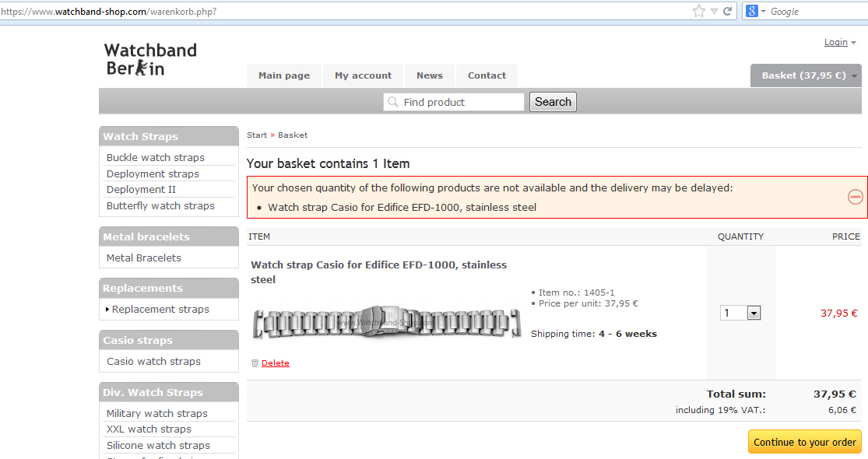Screen dimensions: 868x459
Task: Click the stainless steel watch strap image
Action: click(x=387, y=321)
